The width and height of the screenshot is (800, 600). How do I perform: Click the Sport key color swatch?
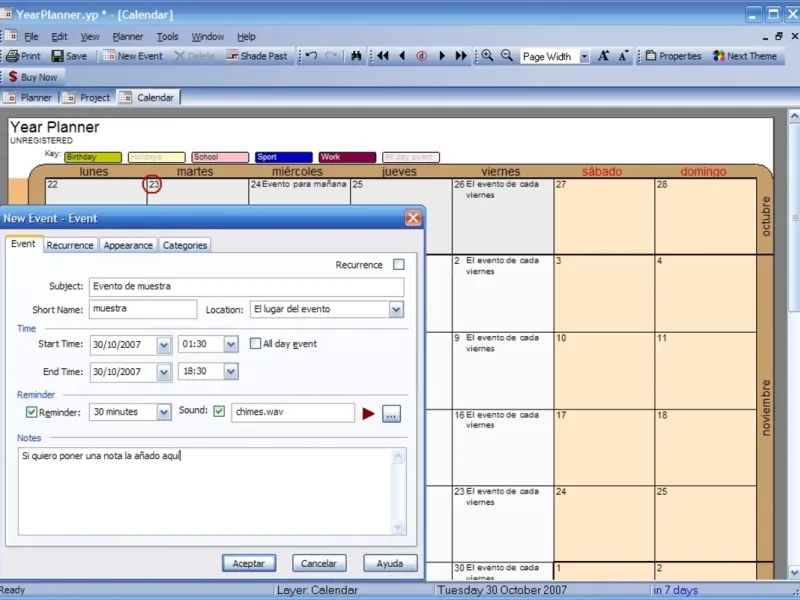point(284,157)
